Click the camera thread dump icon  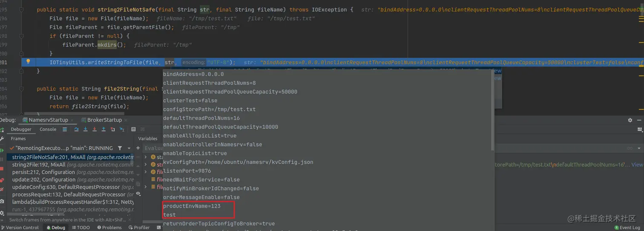(x=2, y=201)
